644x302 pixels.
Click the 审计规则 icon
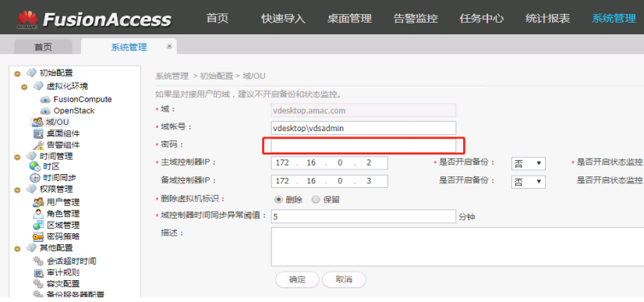(38, 272)
